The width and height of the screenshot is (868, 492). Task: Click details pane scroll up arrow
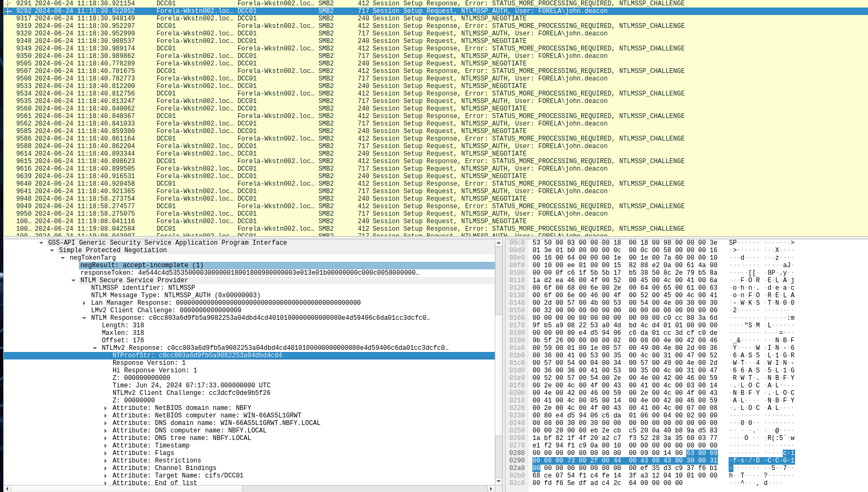click(x=499, y=243)
